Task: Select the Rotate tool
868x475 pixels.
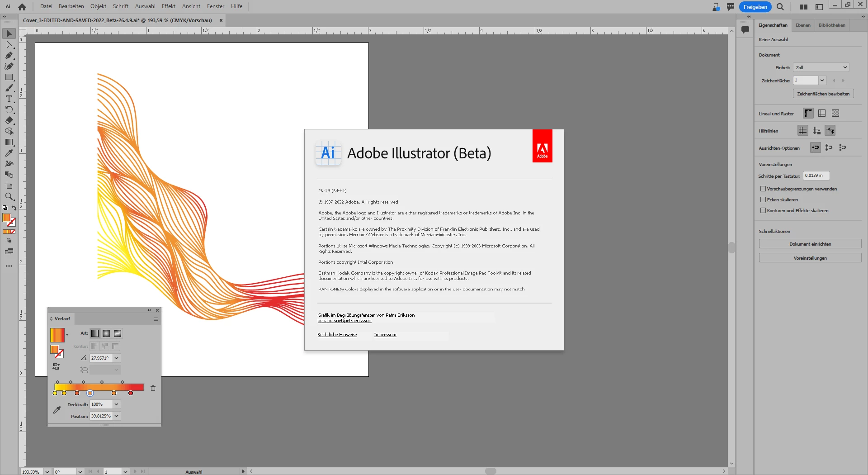Action: point(9,110)
